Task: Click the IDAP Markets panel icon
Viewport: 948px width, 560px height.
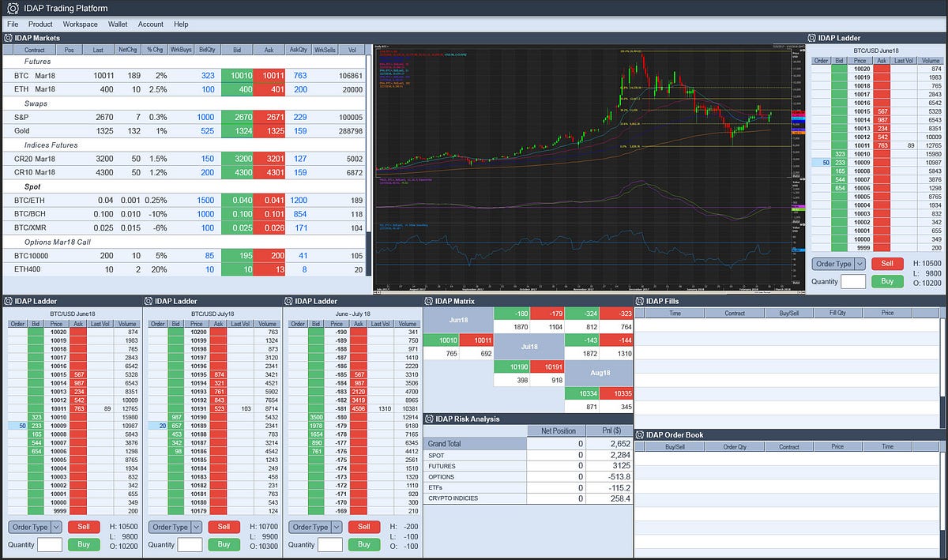Action: 6,37
